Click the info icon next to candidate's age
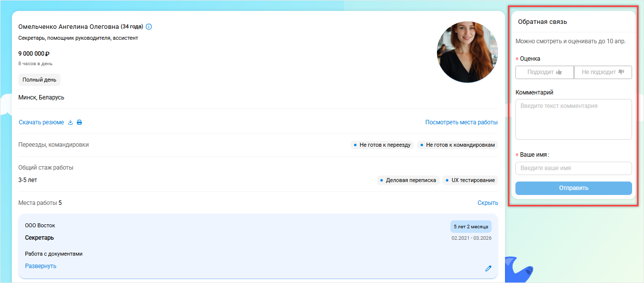Viewport: 644px width, 283px height. (149, 26)
